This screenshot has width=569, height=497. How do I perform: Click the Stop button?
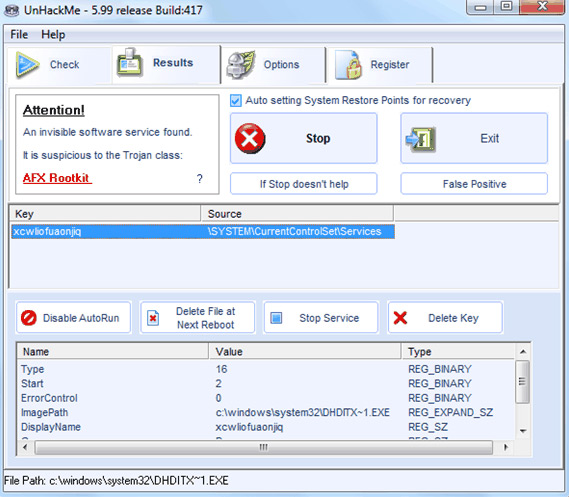[304, 138]
